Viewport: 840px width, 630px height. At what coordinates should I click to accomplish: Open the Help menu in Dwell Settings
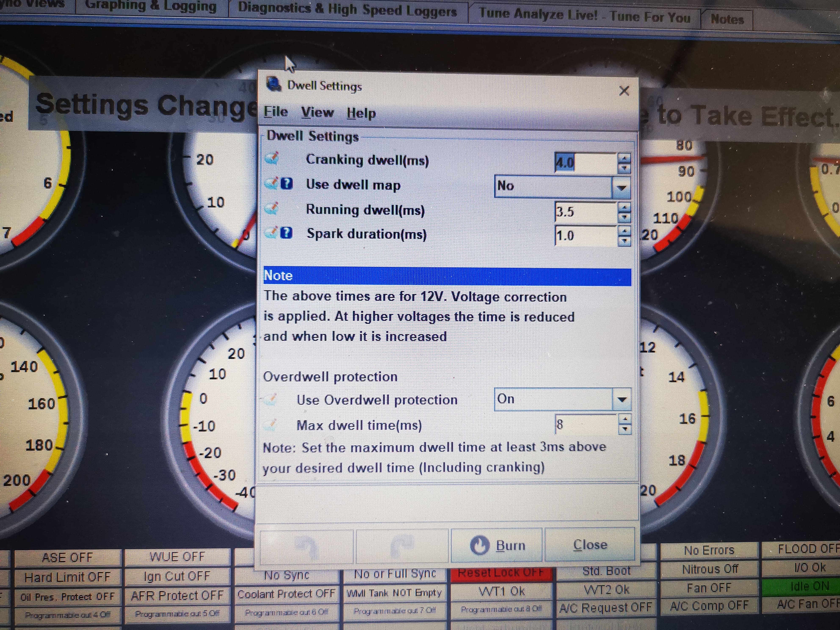(361, 113)
